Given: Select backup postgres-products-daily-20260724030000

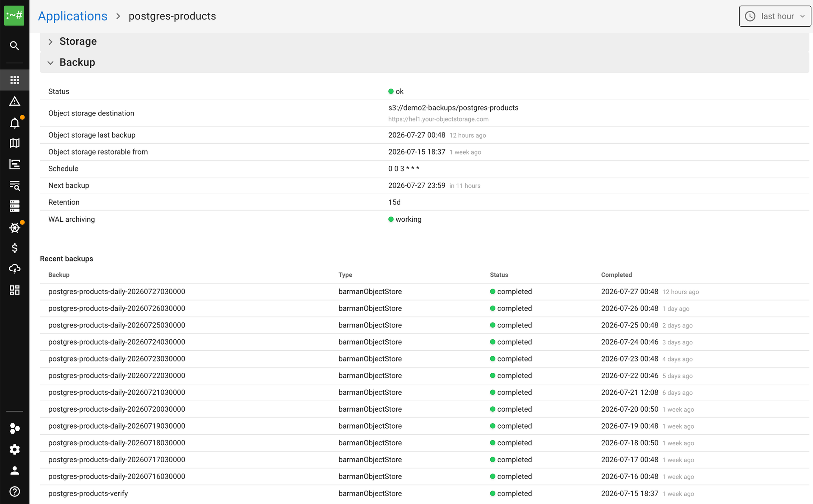Looking at the screenshot, I should pyautogui.click(x=116, y=342).
